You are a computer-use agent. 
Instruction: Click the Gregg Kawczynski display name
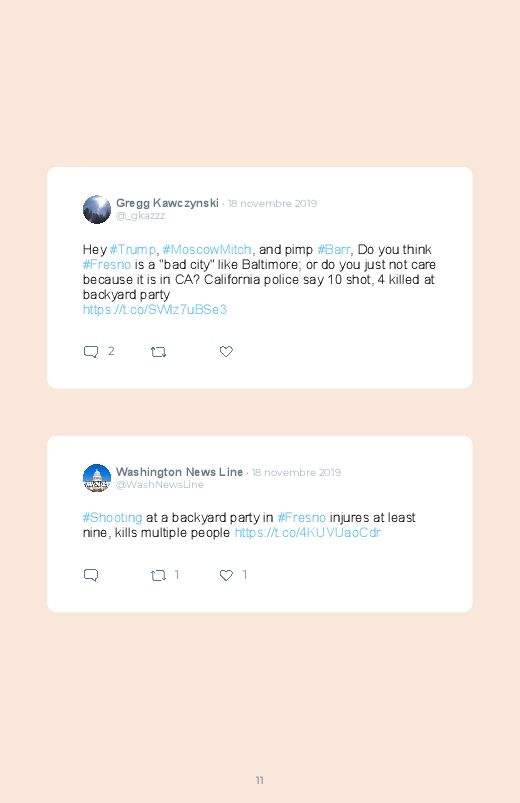(x=167, y=203)
